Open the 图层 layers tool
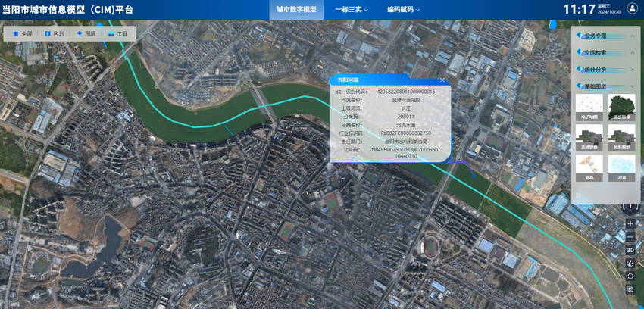 86,34
